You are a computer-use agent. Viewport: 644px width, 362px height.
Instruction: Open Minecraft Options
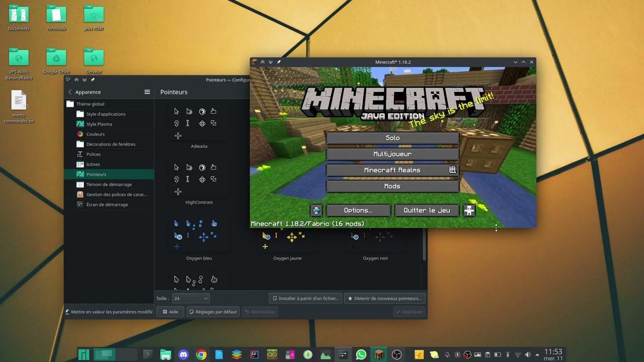(358, 210)
